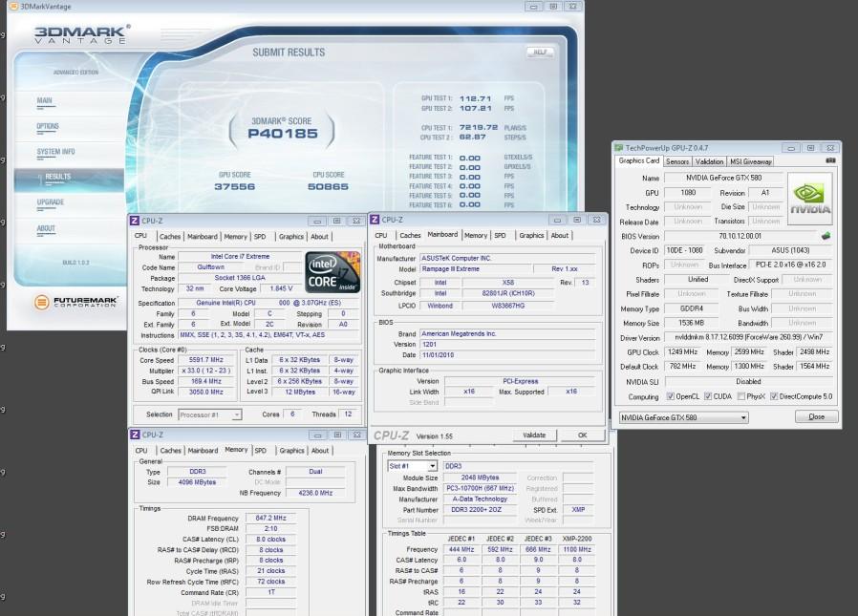This screenshot has width=858, height=616.
Task: Open the GeForce GTX 580 card dropdown
Action: point(683,417)
